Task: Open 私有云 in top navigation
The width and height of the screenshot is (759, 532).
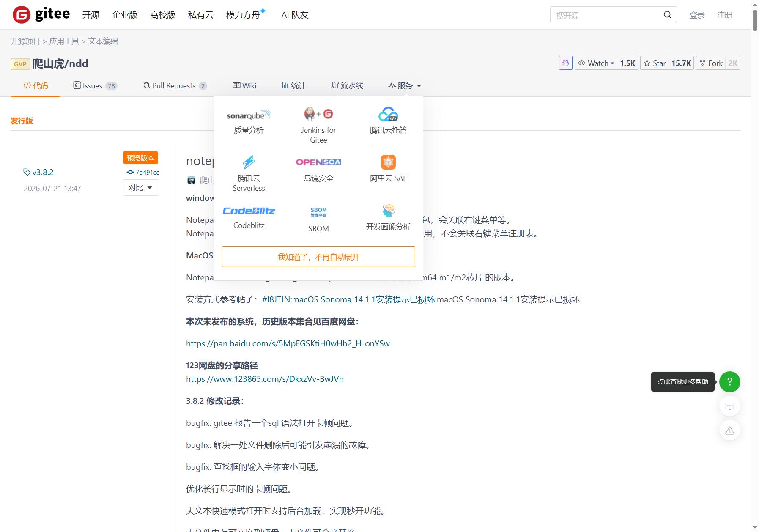Action: (201, 15)
